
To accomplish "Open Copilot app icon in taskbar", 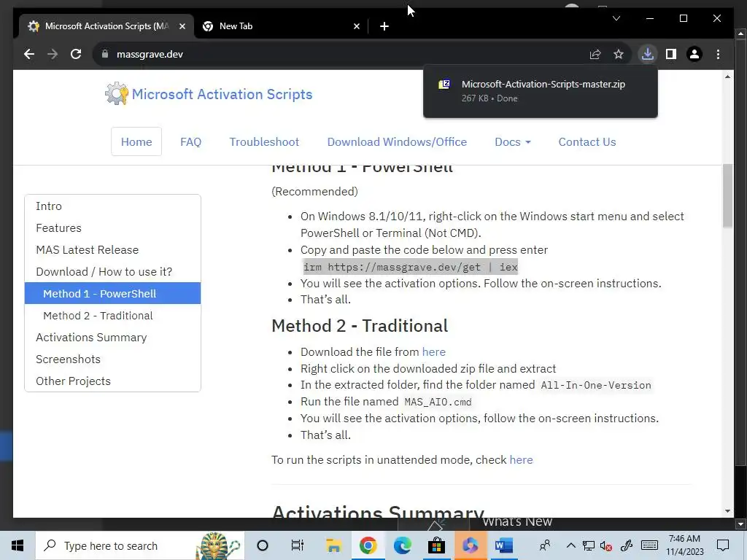I will coord(471,545).
